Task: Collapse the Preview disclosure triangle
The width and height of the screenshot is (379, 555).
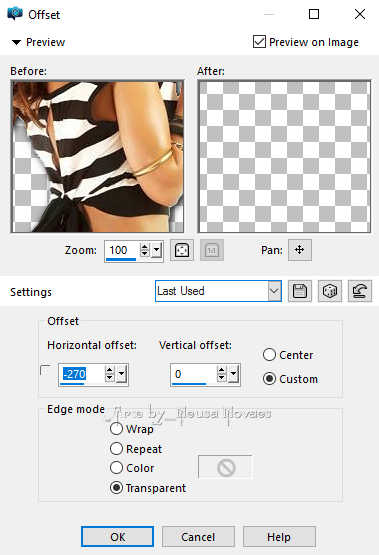Action: [16, 42]
